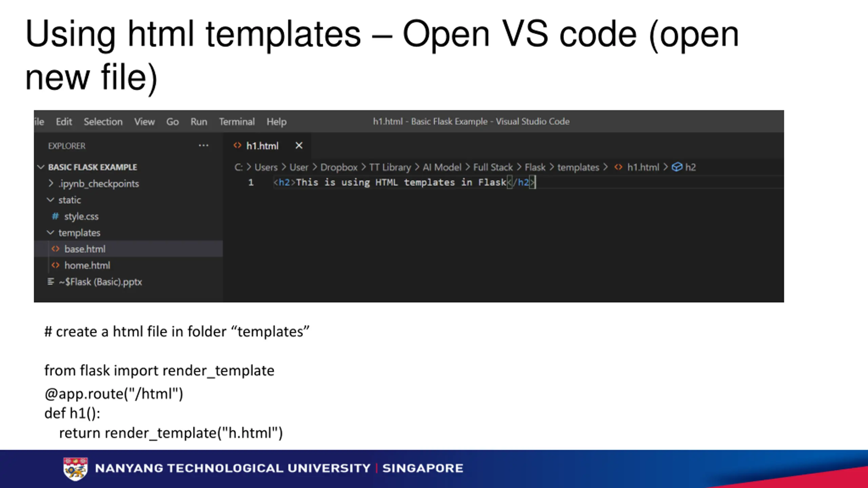Select TT Library breadcrumb
Image resolution: width=868 pixels, height=488 pixels.
[390, 167]
